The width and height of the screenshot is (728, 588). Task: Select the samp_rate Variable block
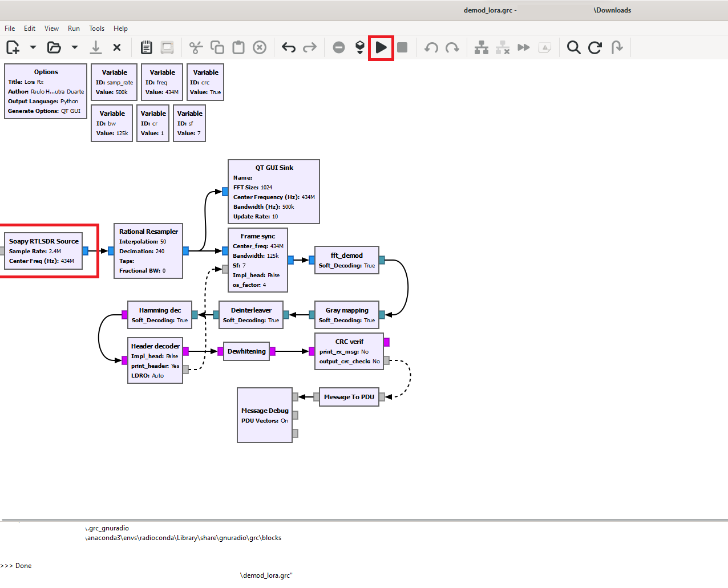tap(114, 82)
